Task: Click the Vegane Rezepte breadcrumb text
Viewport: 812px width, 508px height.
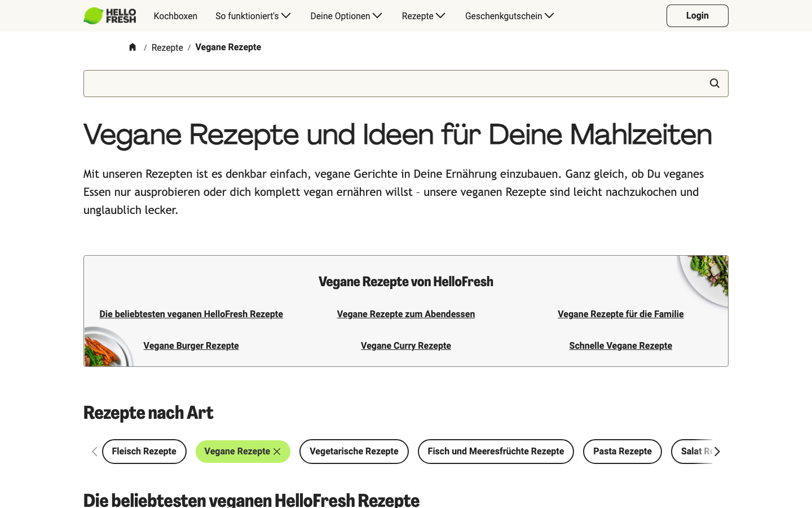Action: tap(228, 47)
